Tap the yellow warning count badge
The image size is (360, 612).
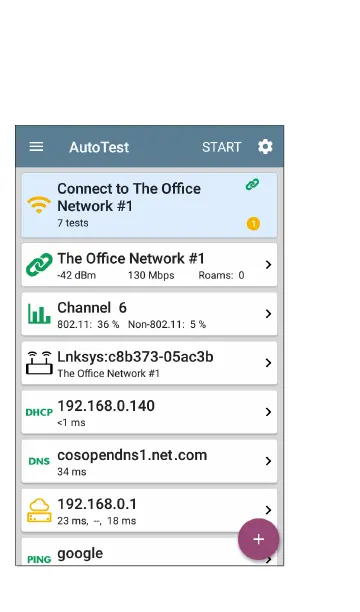point(253,224)
